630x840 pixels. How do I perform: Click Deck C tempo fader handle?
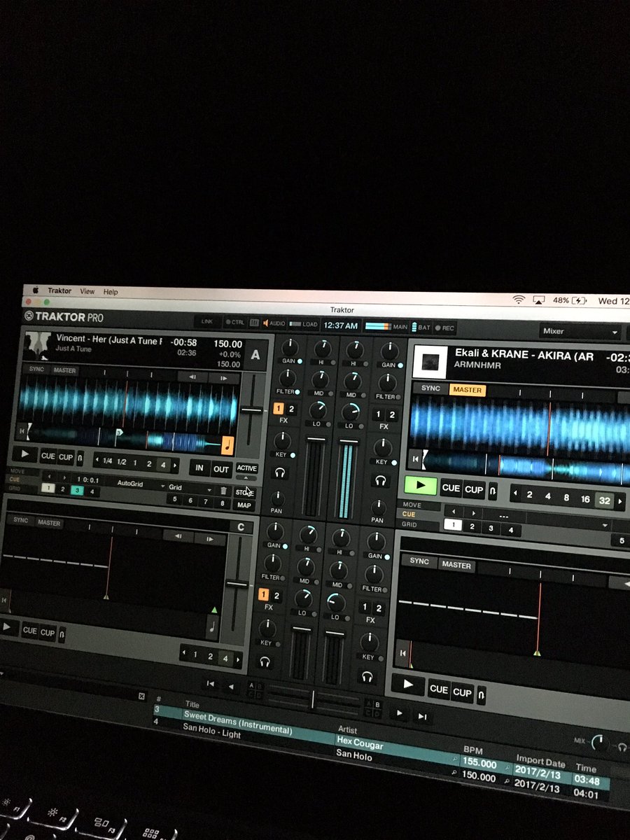pyautogui.click(x=237, y=584)
